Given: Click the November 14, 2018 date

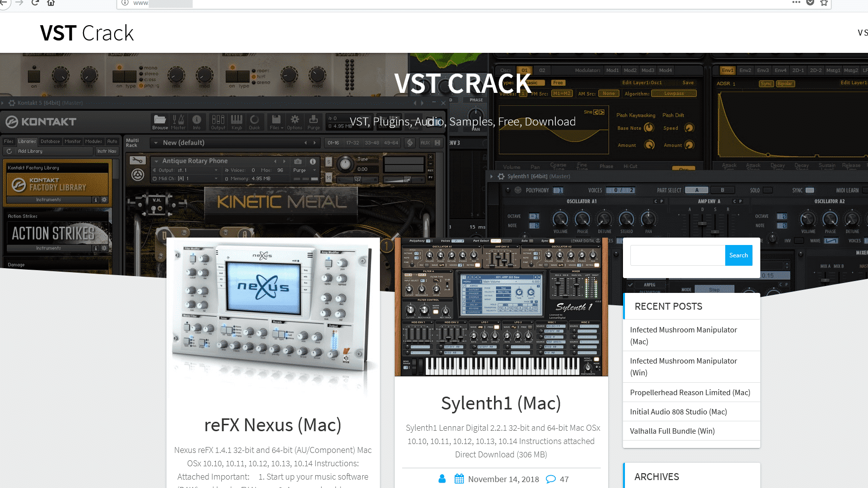Looking at the screenshot, I should click(503, 479).
